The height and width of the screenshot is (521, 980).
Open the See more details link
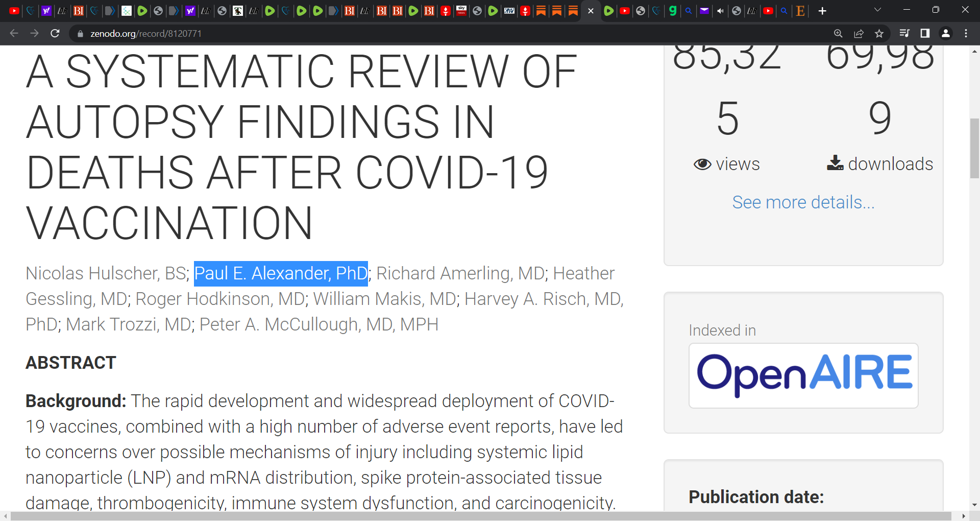coord(803,202)
